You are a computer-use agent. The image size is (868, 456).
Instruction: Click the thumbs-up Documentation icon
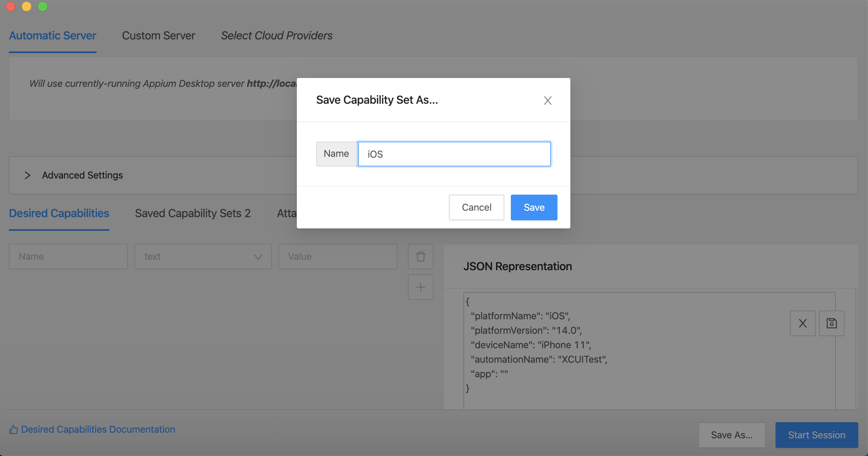(14, 429)
